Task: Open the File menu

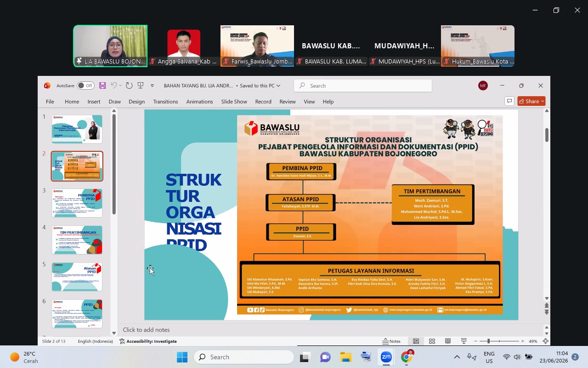Action: pyautogui.click(x=50, y=102)
